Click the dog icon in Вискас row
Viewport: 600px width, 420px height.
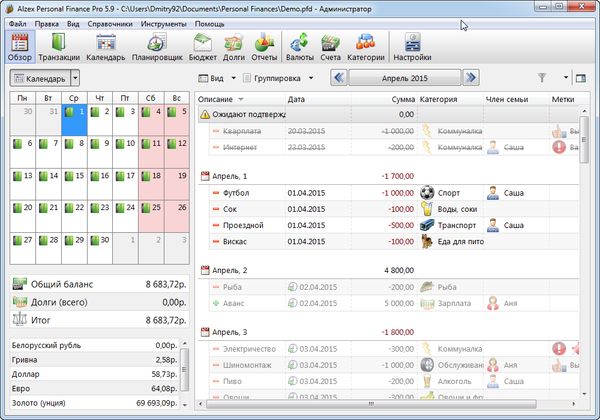coord(427,241)
